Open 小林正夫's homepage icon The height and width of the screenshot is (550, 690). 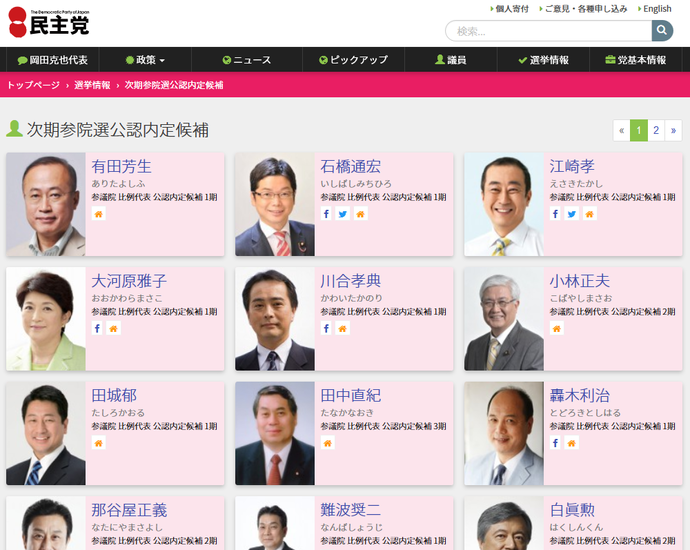[x=557, y=328]
